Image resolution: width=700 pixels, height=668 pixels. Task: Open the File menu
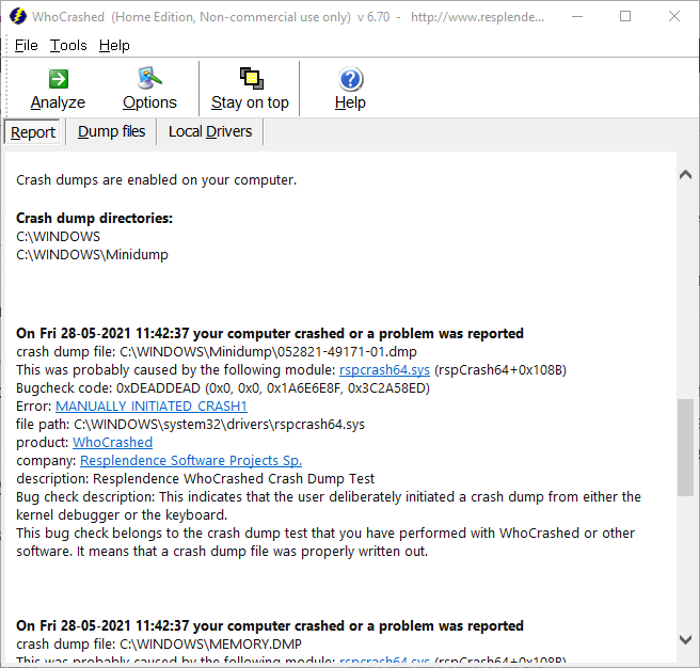(x=26, y=45)
